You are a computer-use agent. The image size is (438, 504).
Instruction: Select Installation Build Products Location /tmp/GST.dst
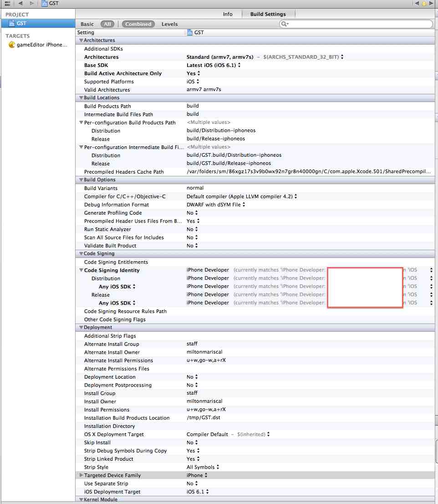point(203,417)
